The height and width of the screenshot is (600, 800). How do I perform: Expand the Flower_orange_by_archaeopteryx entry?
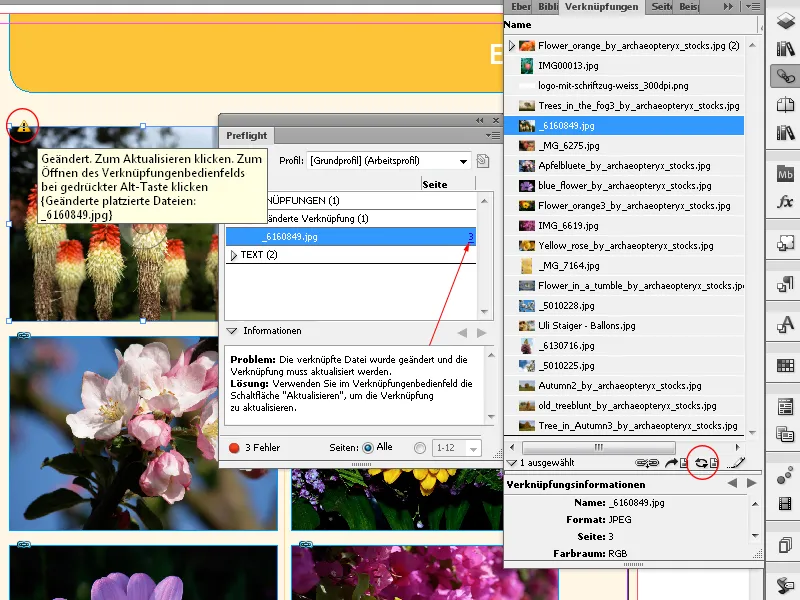point(513,45)
